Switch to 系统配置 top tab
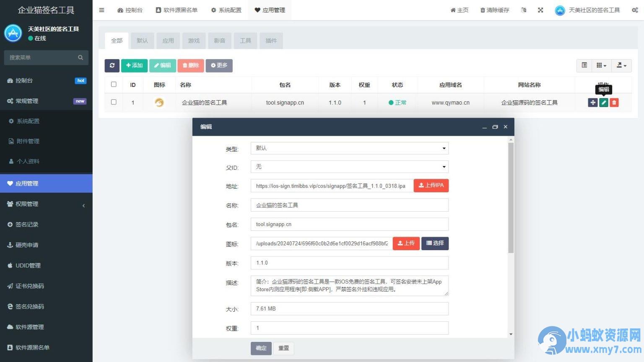Screen dimensions: 644x362 [x=226, y=10]
